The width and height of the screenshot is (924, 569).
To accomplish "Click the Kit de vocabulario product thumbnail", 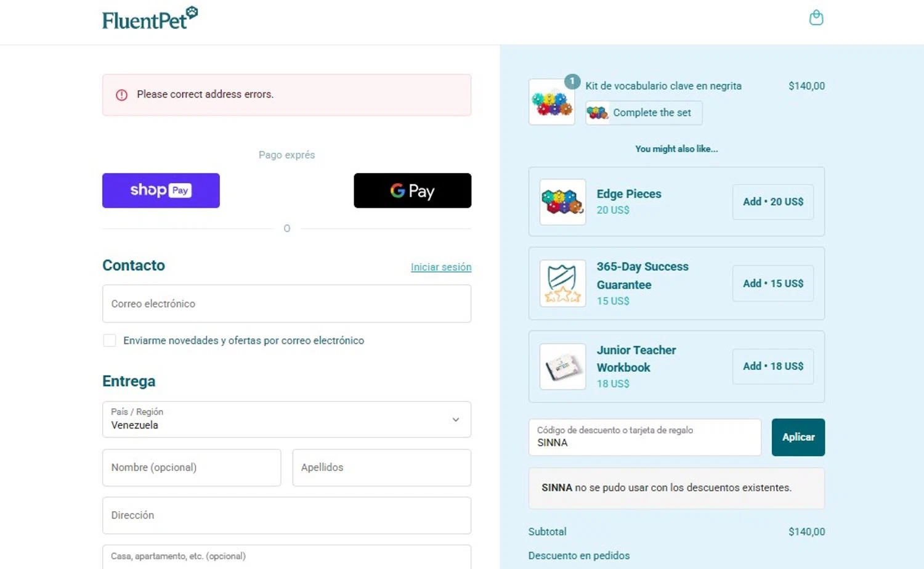I will [552, 102].
